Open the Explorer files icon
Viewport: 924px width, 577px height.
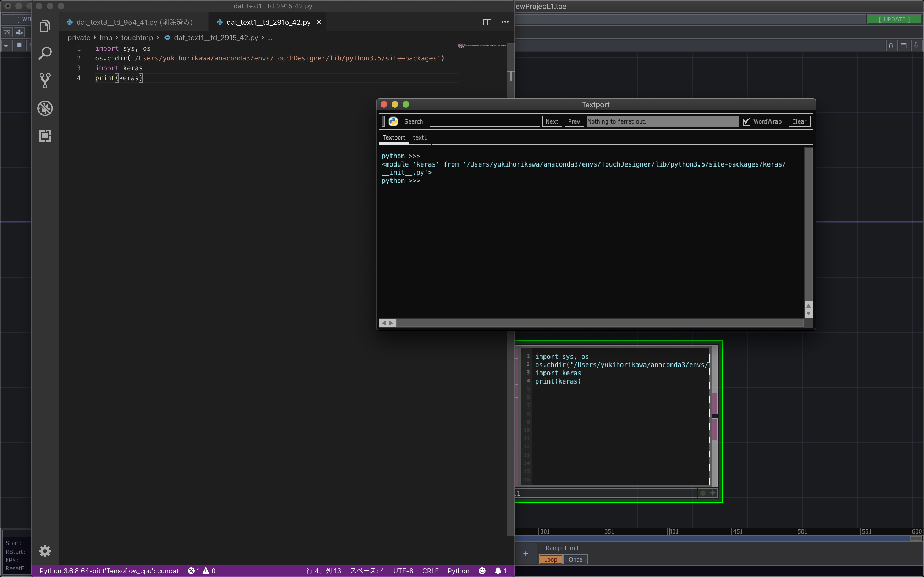click(45, 26)
